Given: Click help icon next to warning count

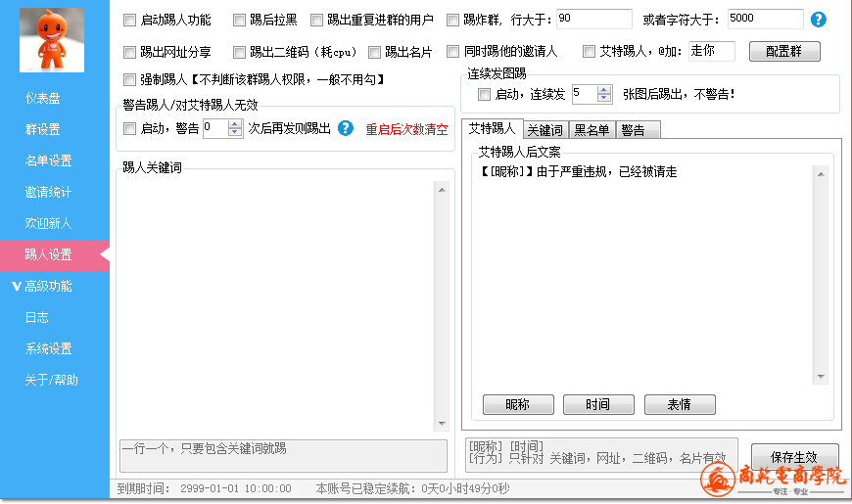Looking at the screenshot, I should coord(345,128).
